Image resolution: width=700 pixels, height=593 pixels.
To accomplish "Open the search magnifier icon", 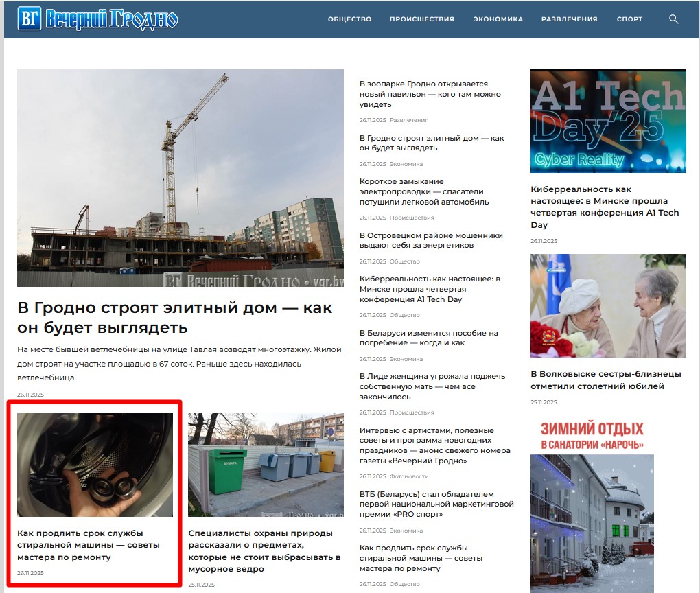I will [673, 19].
